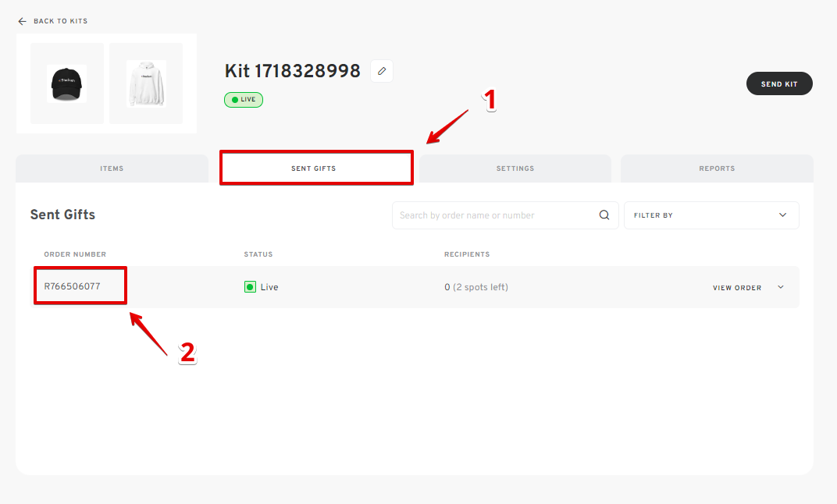Go to the Reports tab

click(717, 169)
